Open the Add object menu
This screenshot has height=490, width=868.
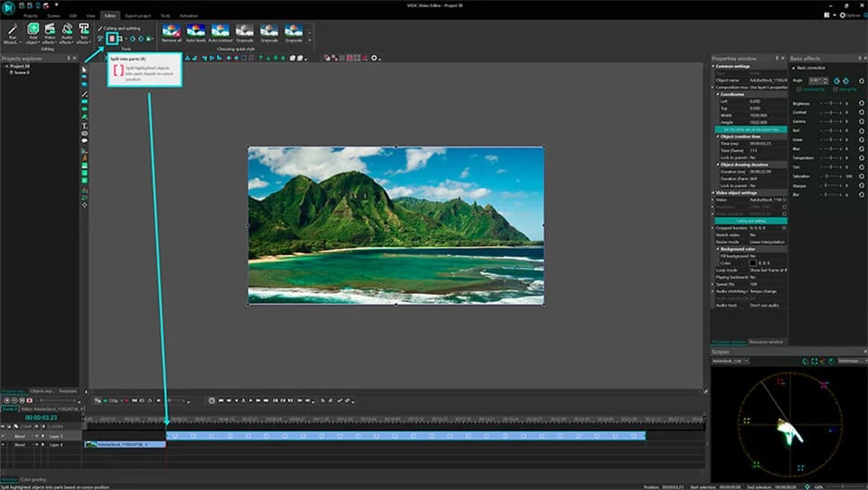pos(33,33)
